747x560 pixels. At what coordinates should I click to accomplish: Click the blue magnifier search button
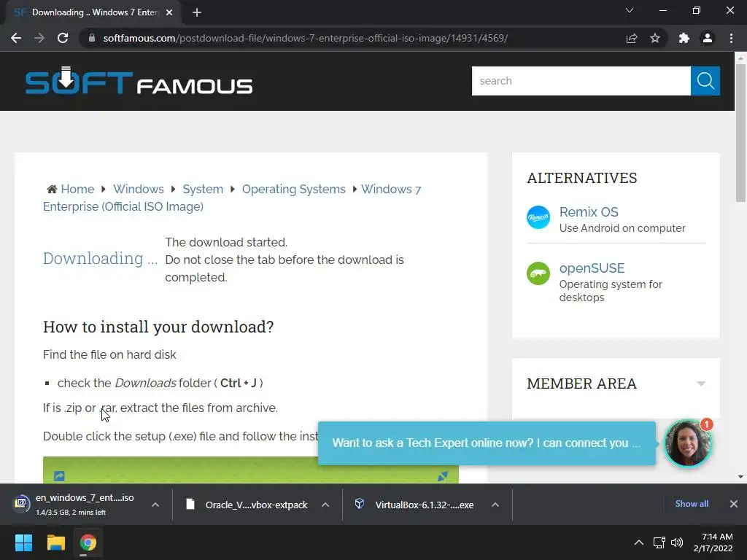(705, 81)
